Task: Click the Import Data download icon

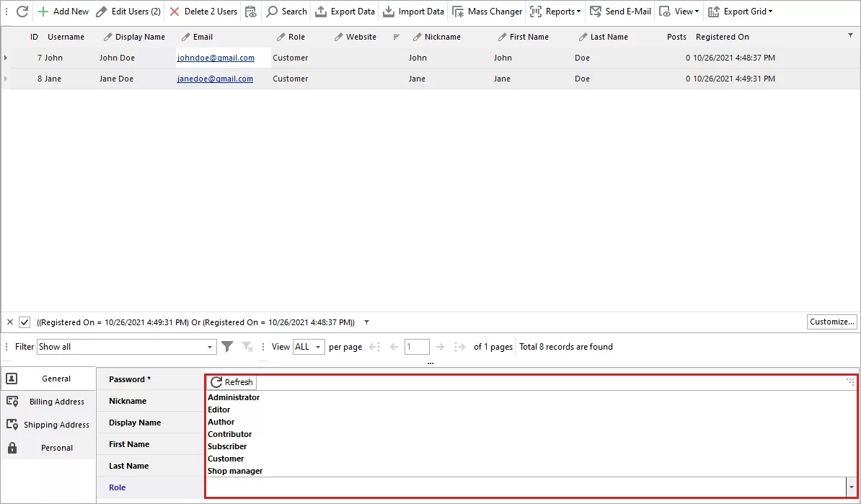Action: 388,11
